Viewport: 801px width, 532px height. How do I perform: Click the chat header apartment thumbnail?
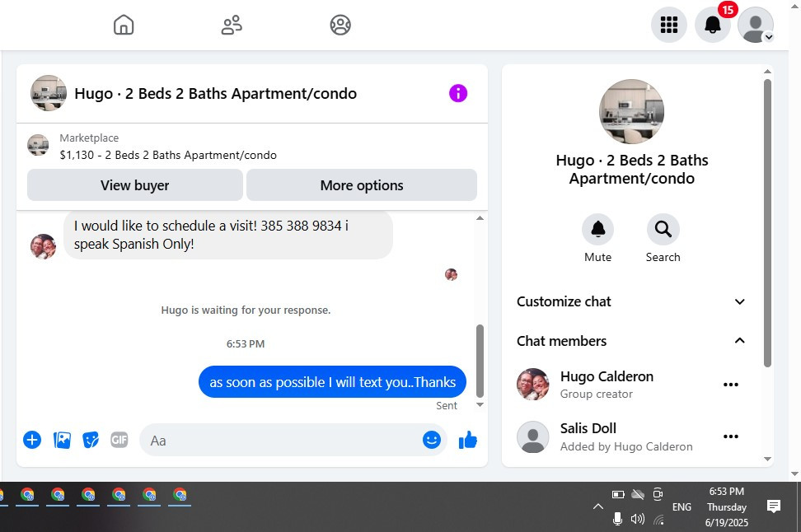pyautogui.click(x=49, y=93)
